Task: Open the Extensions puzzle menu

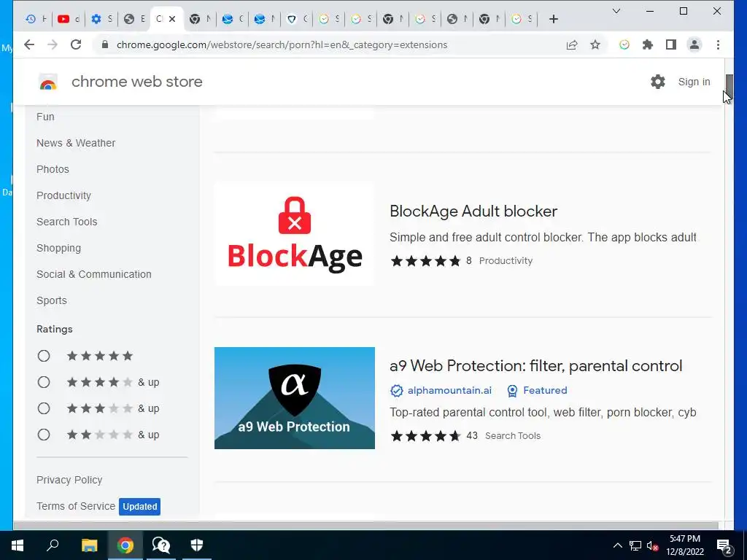Action: point(648,44)
